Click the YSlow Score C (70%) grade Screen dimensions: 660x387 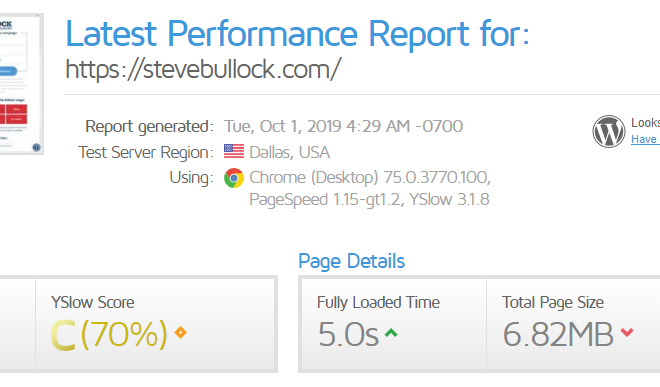(109, 334)
